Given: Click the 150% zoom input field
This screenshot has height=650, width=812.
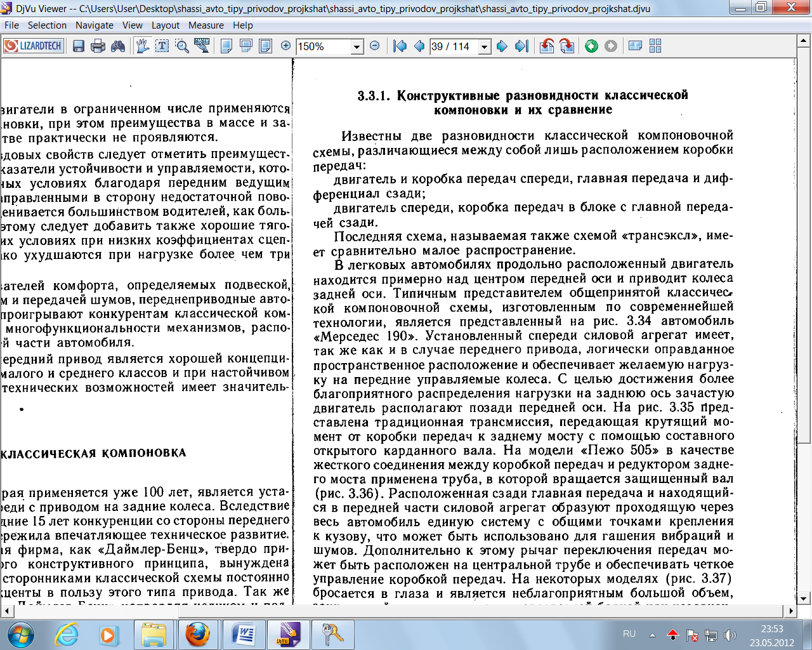Looking at the screenshot, I should pos(324,46).
